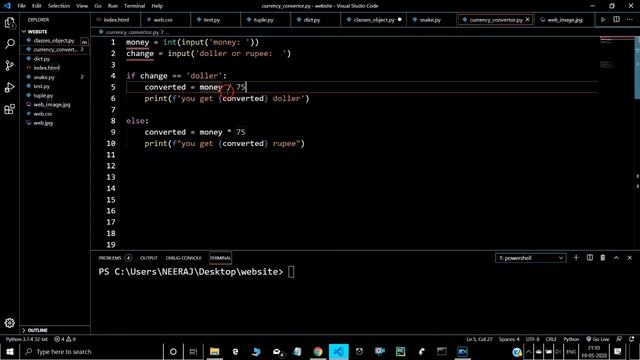The image size is (640, 360).
Task: Open Cortana circle on taskbar
Action: pos(173,351)
